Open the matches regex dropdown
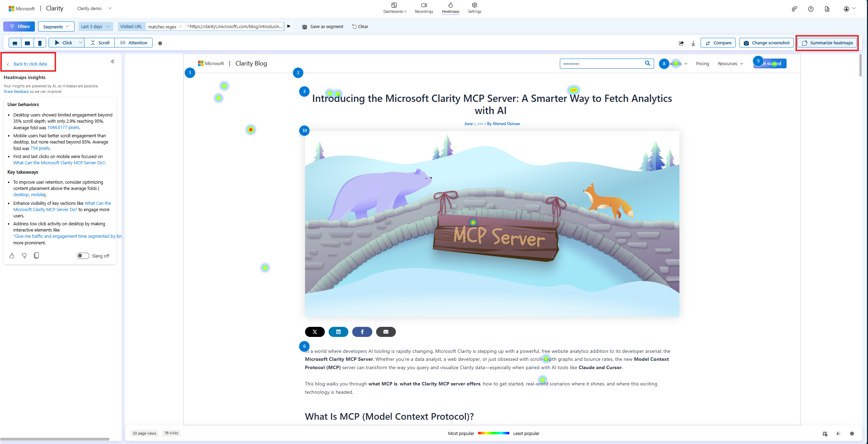 tap(165, 27)
